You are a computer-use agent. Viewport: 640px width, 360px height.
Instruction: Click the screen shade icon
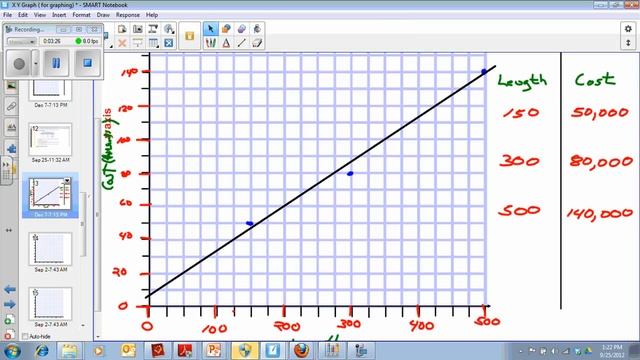click(138, 43)
